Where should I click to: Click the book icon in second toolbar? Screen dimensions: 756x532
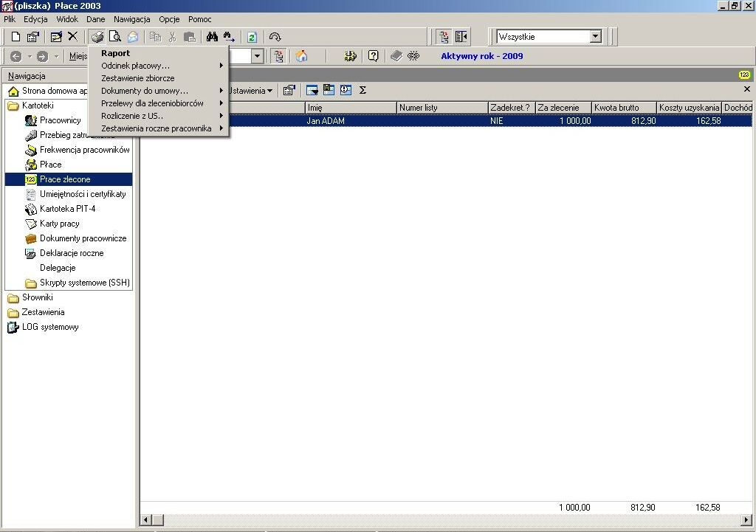[396, 56]
